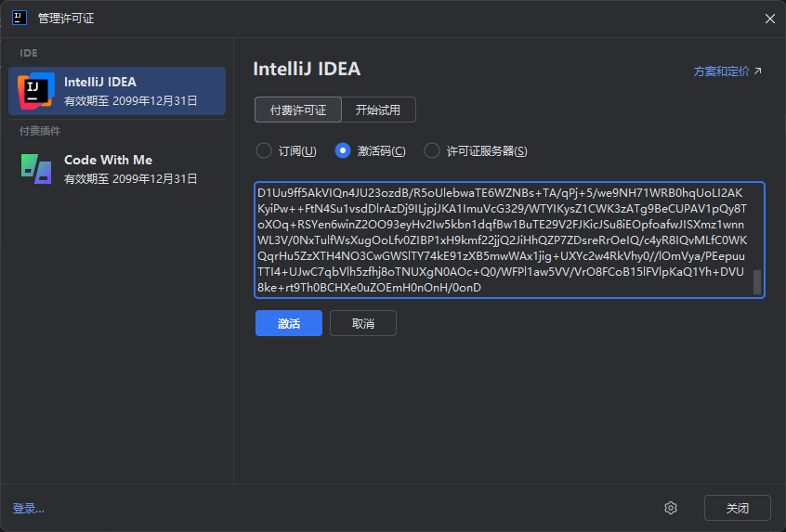Image resolution: width=786 pixels, height=532 pixels.
Task: Click the settings gear icon
Action: (x=671, y=508)
